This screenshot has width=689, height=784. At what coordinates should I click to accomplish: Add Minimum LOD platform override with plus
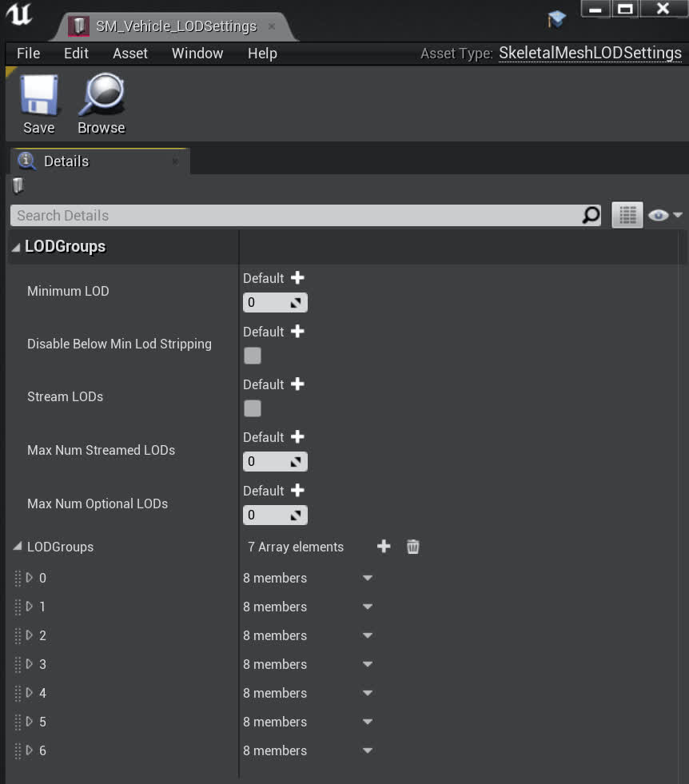pos(297,278)
